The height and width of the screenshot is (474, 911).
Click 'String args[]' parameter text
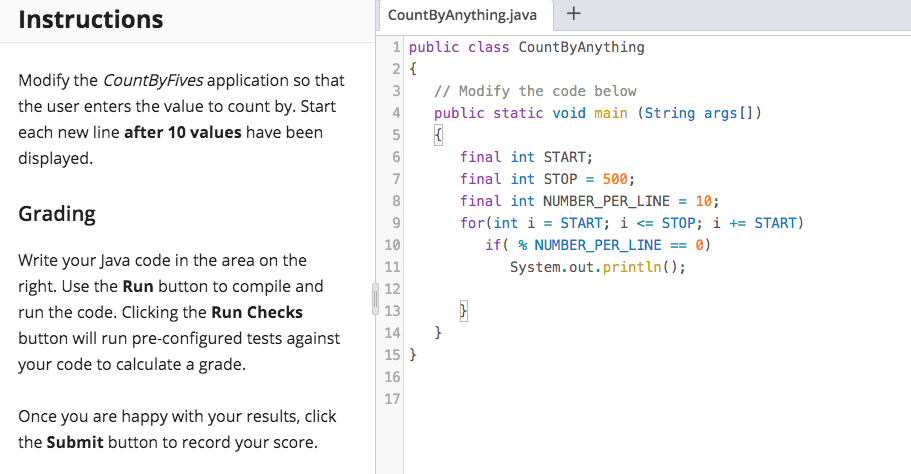tap(699, 113)
